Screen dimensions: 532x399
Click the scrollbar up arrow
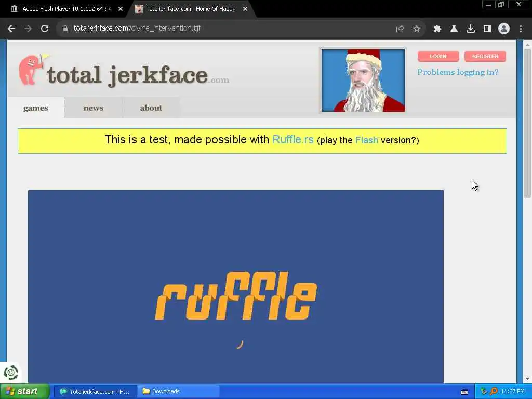(x=527, y=45)
